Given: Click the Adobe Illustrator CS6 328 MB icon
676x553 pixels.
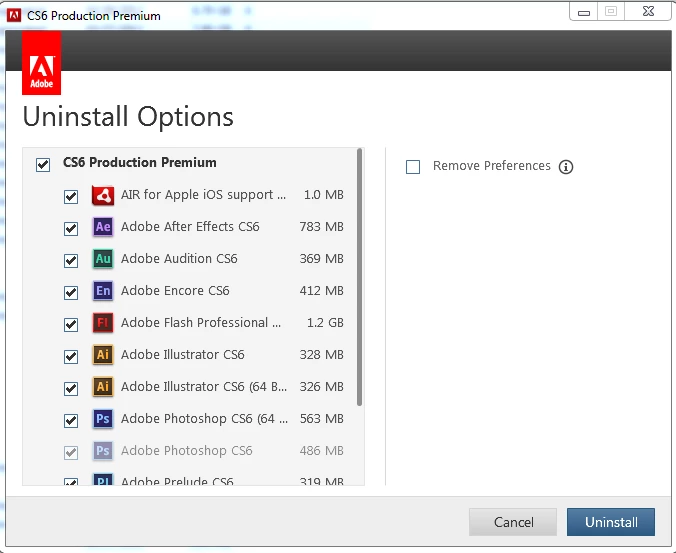Looking at the screenshot, I should pos(103,355).
